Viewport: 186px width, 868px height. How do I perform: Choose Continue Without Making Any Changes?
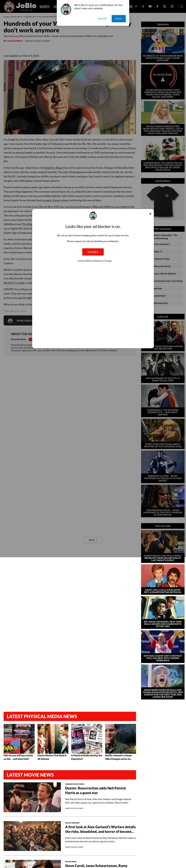tap(94, 261)
